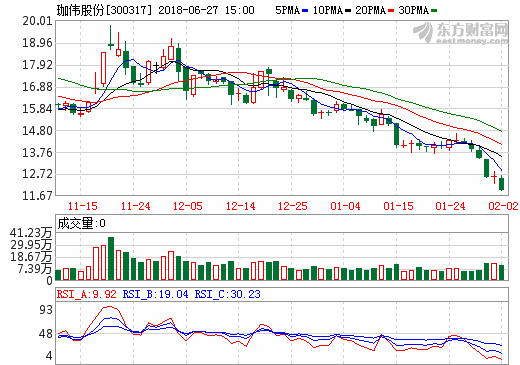Click the red 20PMA legend color marker
The width and height of the screenshot is (520, 365).
391,11
